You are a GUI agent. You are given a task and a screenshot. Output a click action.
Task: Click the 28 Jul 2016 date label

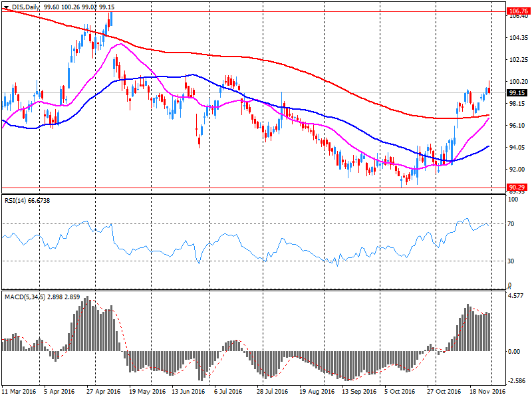(272, 392)
